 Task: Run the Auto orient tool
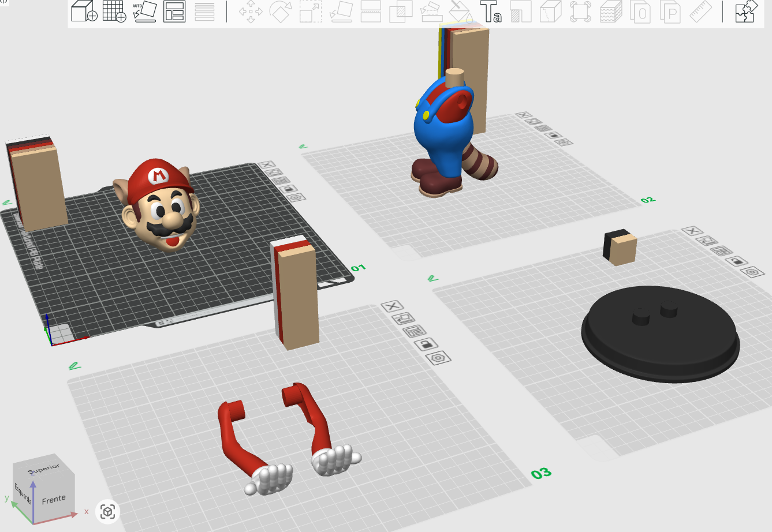pos(144,12)
